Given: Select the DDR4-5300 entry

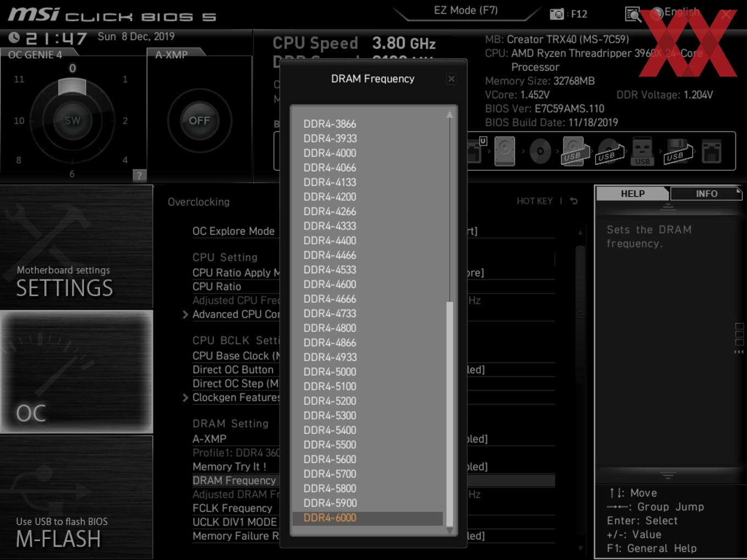Looking at the screenshot, I should (x=330, y=416).
